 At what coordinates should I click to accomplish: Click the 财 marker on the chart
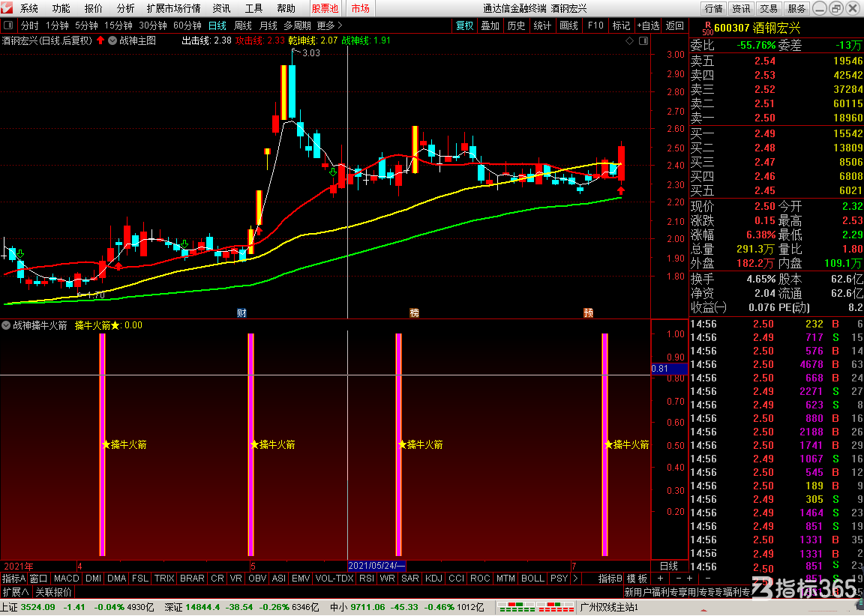pyautogui.click(x=241, y=312)
